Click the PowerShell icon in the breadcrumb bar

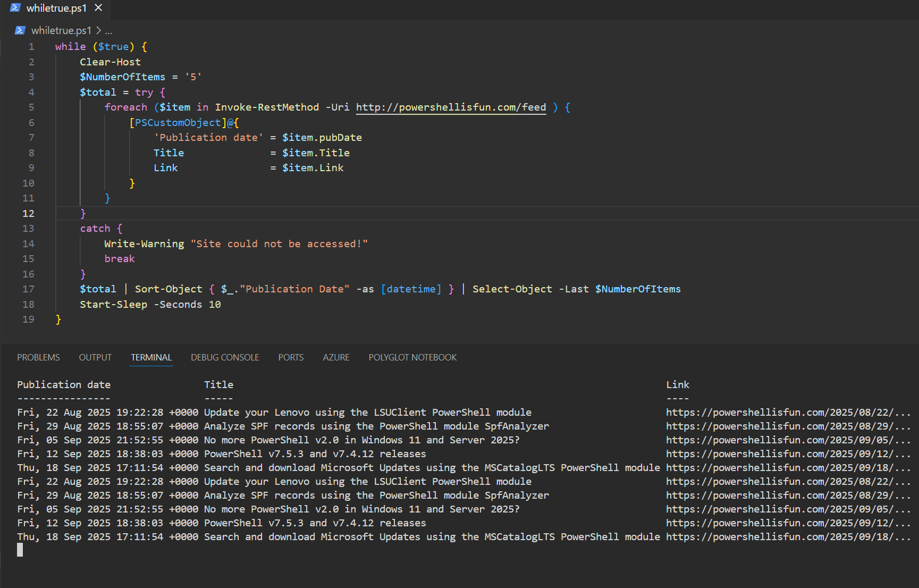coord(20,30)
